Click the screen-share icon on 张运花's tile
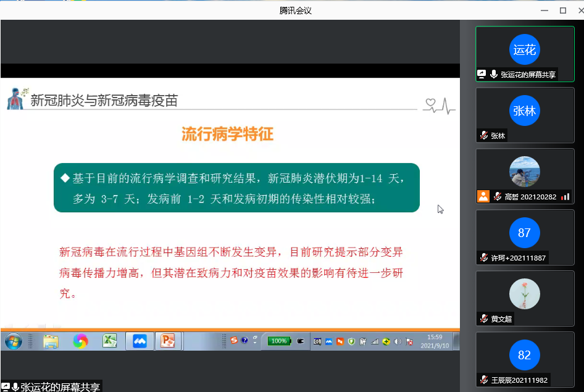Image resolution: width=584 pixels, height=392 pixels. click(482, 74)
